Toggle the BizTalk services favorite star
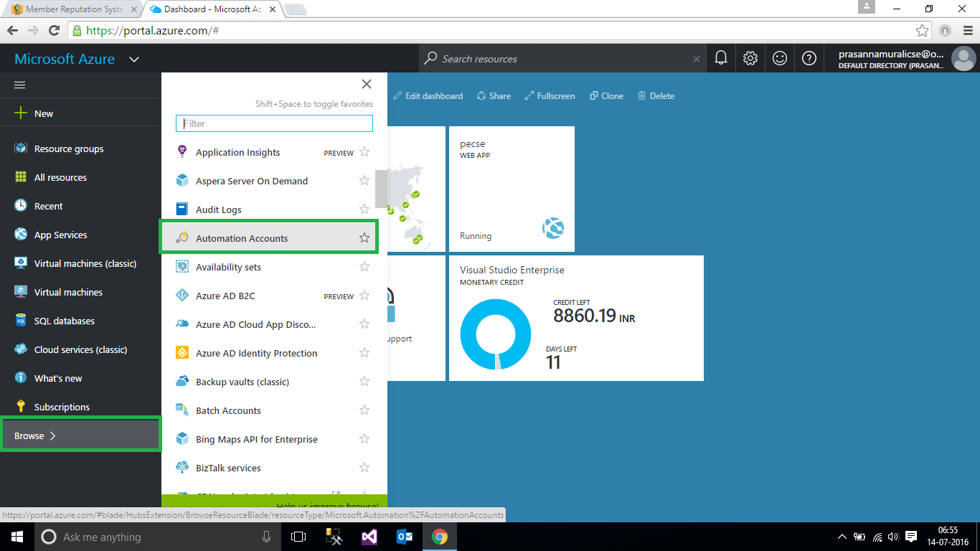The image size is (980, 551). coord(364,468)
